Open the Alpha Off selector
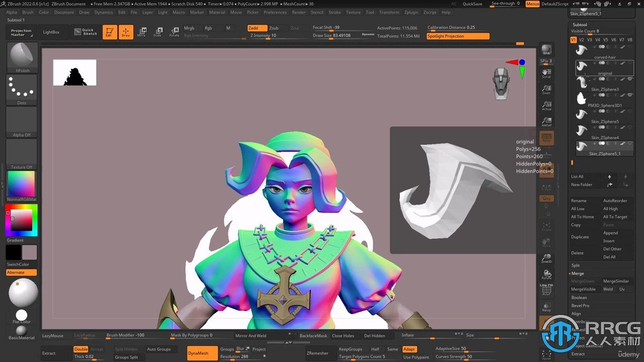The image size is (644, 362). click(x=22, y=122)
